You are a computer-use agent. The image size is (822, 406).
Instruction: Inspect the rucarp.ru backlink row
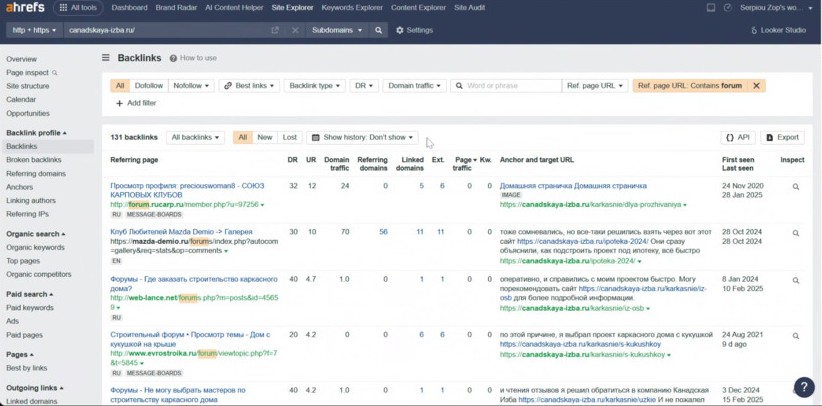(x=796, y=187)
